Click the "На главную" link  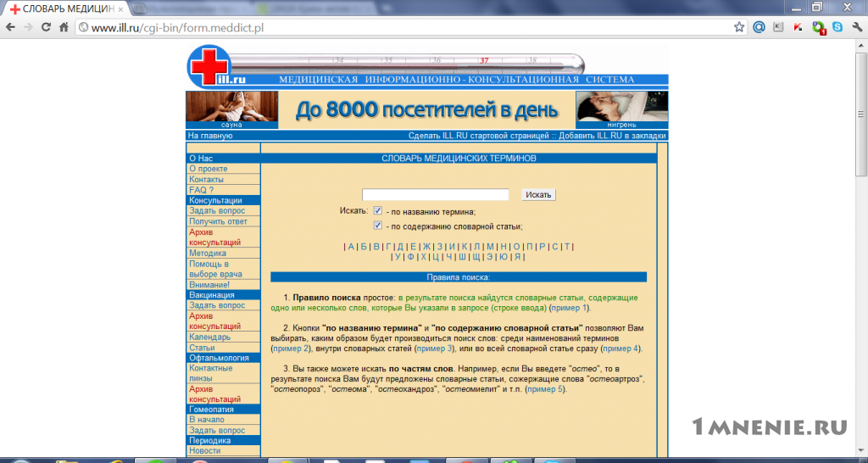click(x=210, y=136)
